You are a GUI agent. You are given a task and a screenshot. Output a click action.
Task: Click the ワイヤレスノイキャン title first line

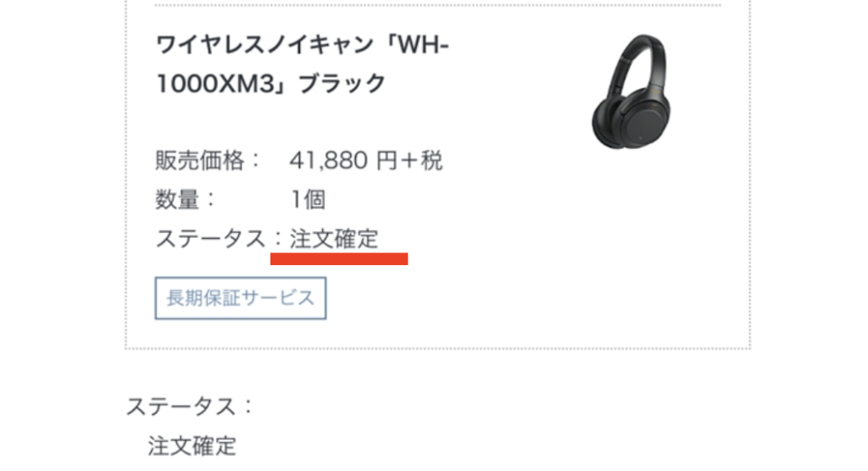pos(303,45)
